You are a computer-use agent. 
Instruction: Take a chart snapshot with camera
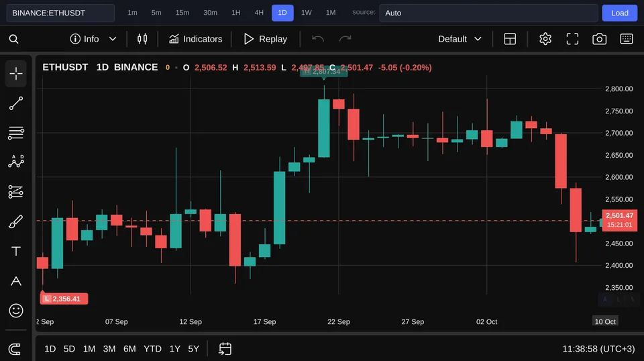[x=599, y=39]
